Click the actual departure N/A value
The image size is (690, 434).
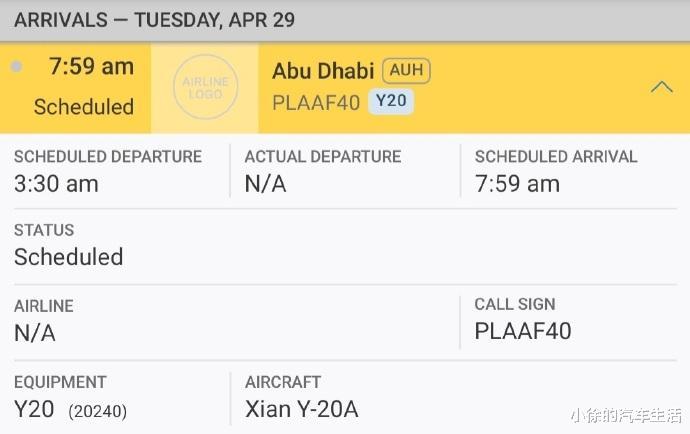[x=265, y=184]
